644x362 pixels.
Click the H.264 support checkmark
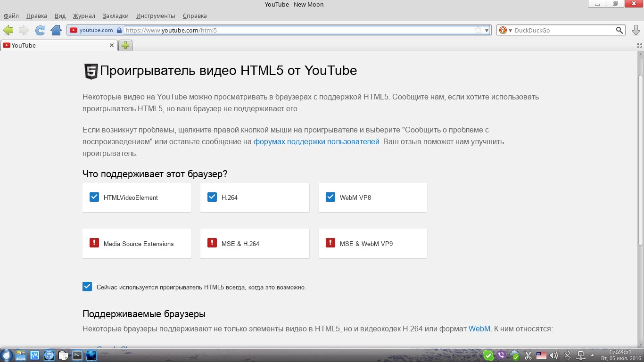pos(212,197)
